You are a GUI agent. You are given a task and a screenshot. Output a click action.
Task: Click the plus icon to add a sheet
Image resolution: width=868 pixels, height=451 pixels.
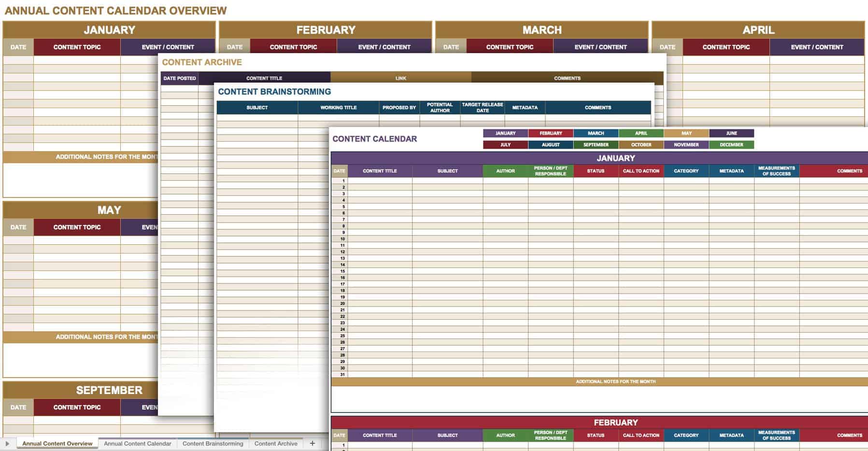[x=313, y=443]
